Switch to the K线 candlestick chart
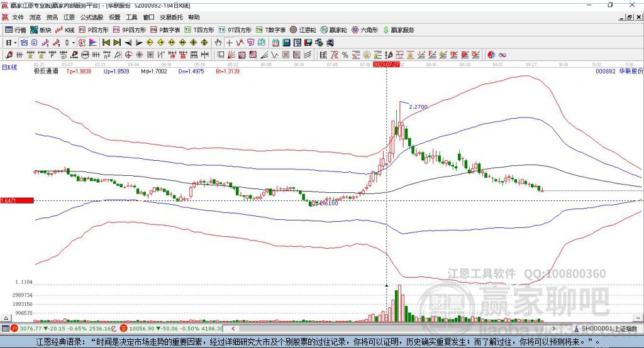 pos(65,30)
